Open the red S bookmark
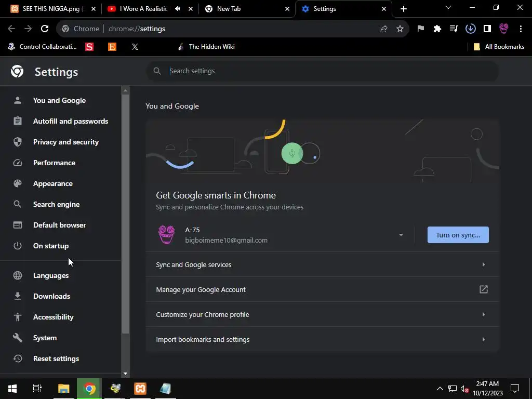The image size is (532, 399). click(89, 47)
